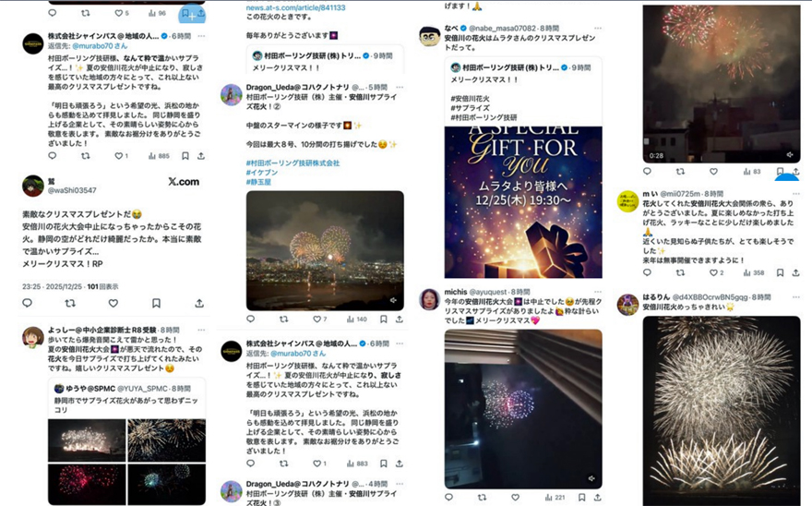This screenshot has width=812, height=506.
Task: Open the news.at-s.com article link
Action: 295,7
